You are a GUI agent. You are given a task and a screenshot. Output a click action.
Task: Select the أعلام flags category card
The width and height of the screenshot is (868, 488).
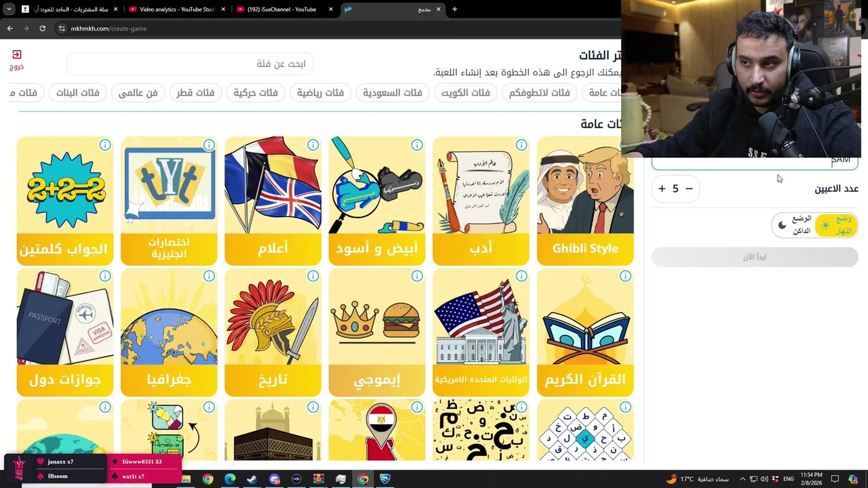[x=273, y=201]
